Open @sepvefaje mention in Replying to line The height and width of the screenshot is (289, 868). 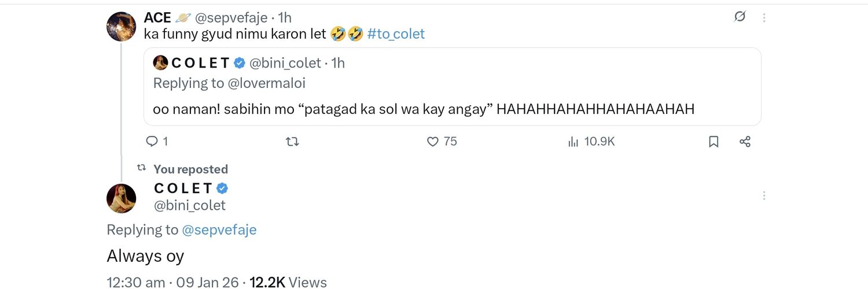tap(219, 229)
